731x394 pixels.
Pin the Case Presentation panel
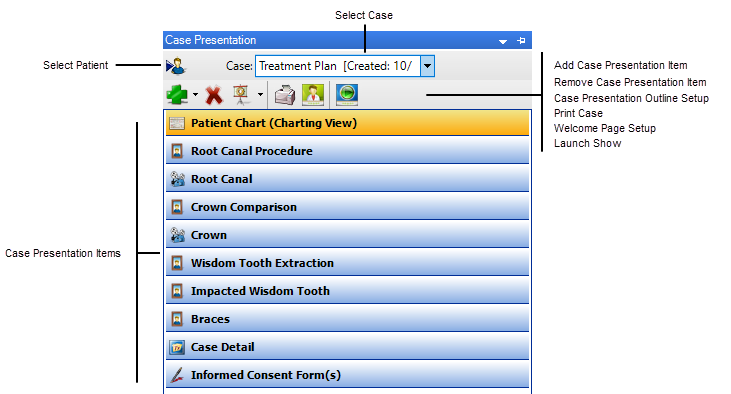[x=521, y=41]
